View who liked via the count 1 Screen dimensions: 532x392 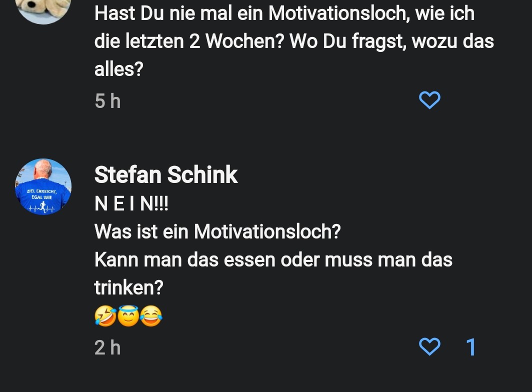470,347
